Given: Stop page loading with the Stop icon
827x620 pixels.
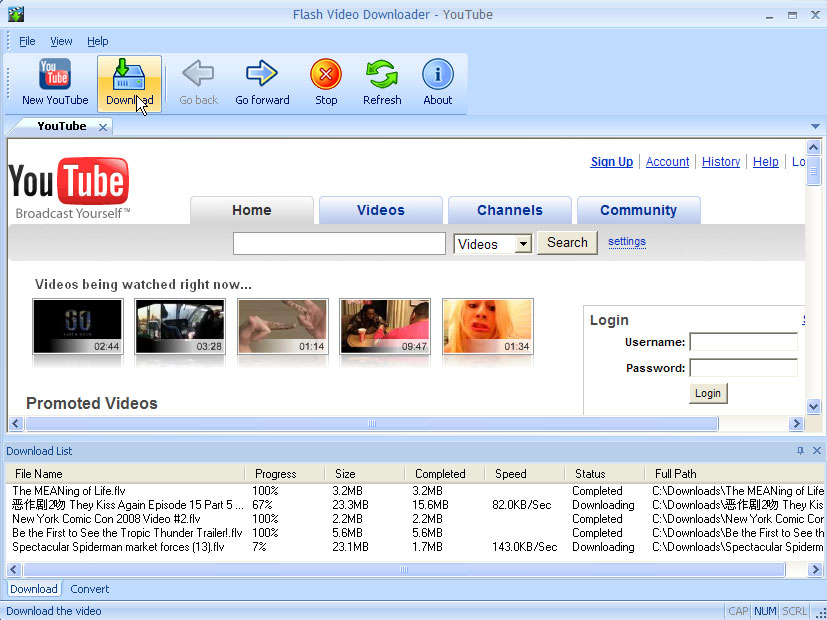Looking at the screenshot, I should tap(326, 74).
